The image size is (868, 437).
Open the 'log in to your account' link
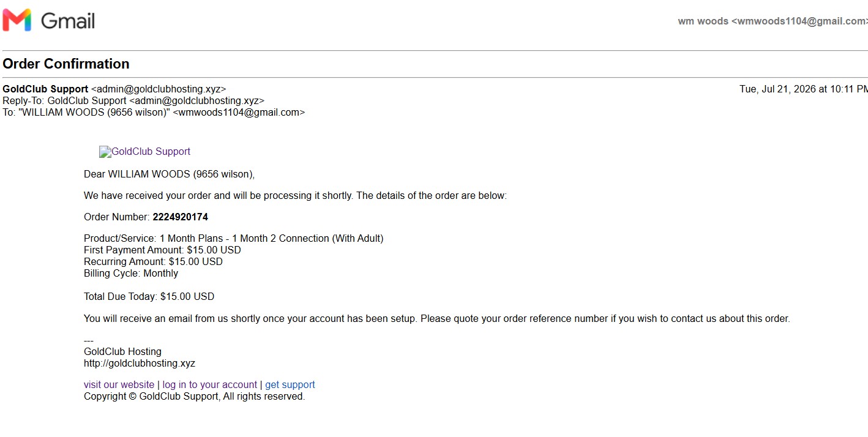click(209, 385)
